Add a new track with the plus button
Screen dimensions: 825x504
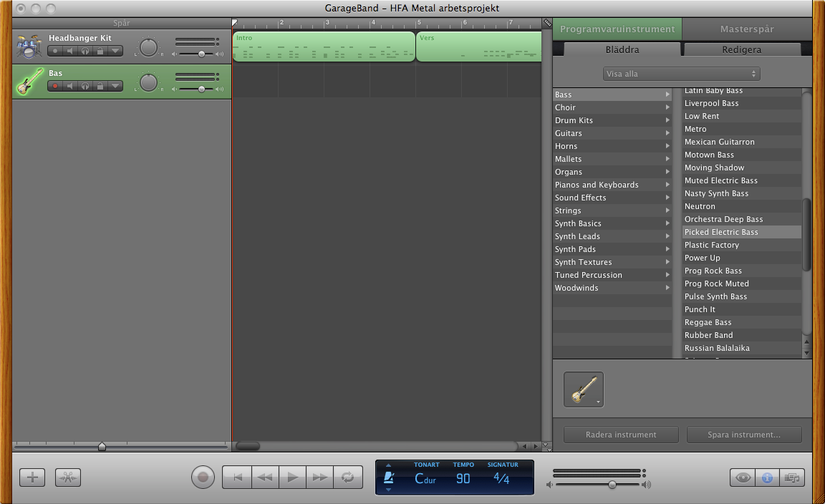click(32, 478)
